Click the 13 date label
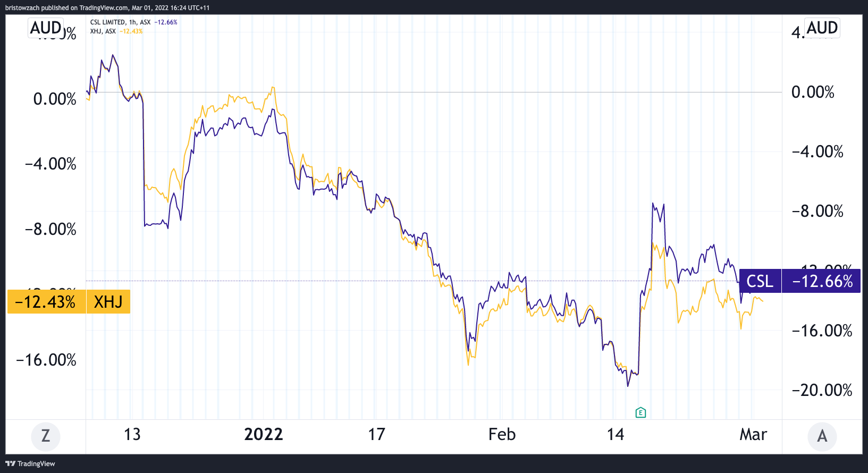The image size is (868, 473). click(x=132, y=434)
